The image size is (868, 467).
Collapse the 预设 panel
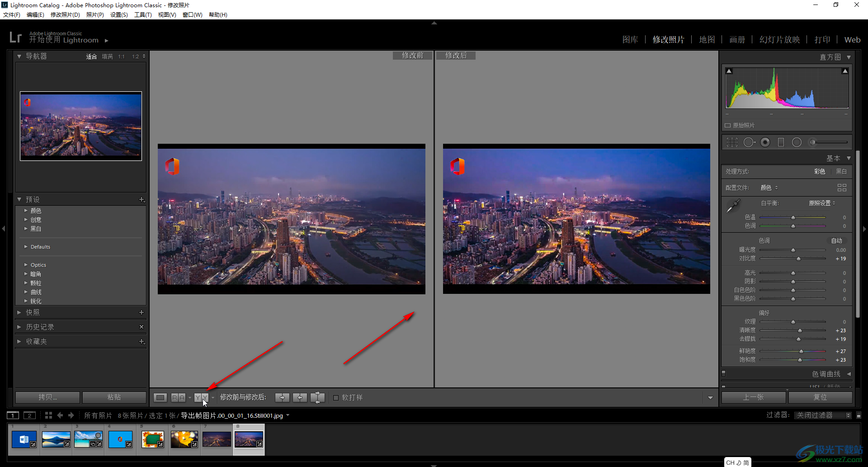[x=19, y=199]
